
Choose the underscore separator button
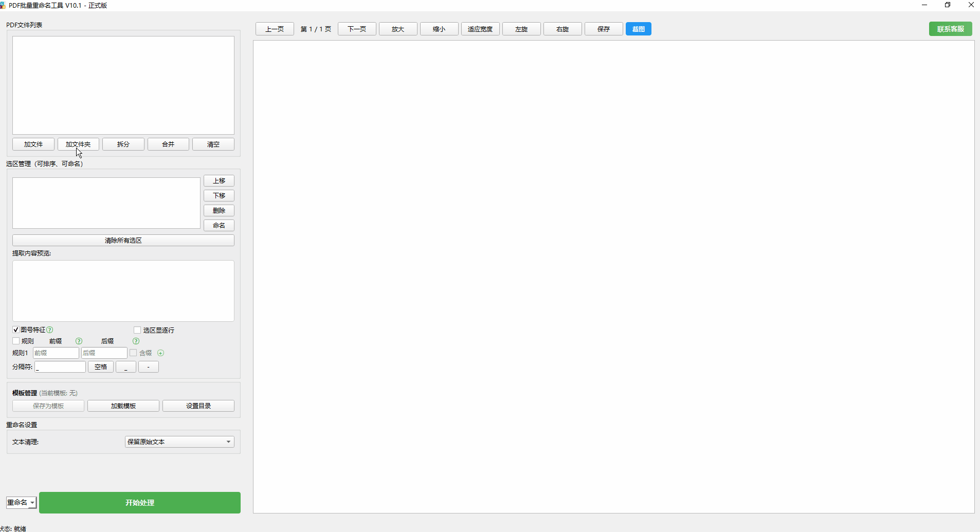pyautogui.click(x=126, y=367)
